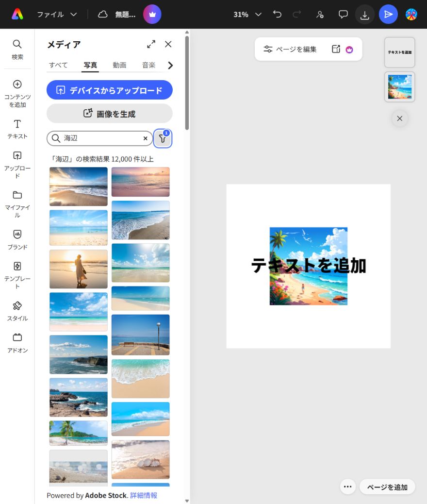Open the アップロード sidebar panel
This screenshot has height=504, width=427.
click(x=17, y=165)
